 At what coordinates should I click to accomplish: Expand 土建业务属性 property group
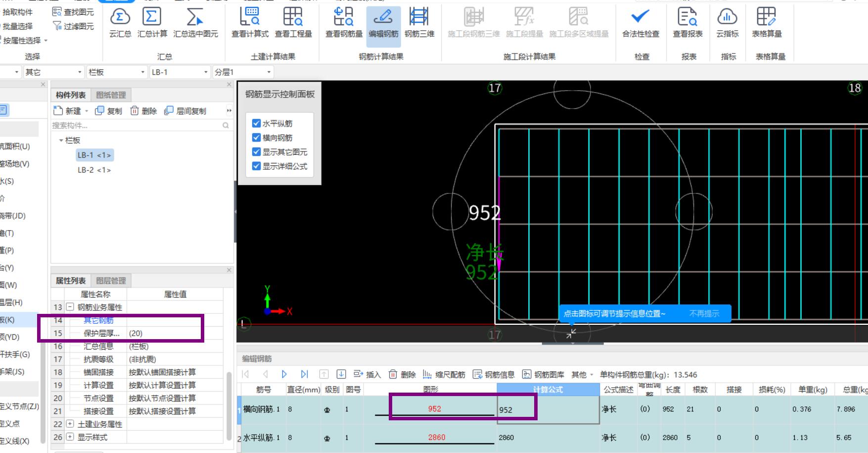pyautogui.click(x=70, y=424)
